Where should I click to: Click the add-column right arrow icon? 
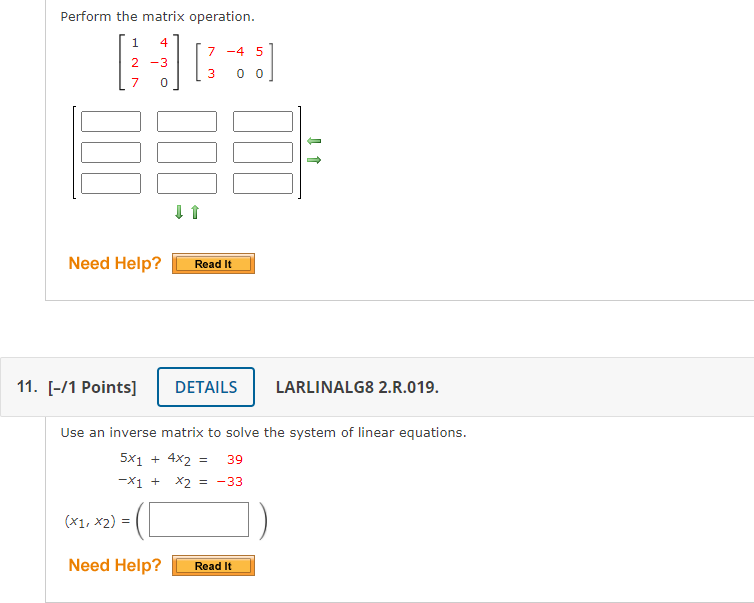[x=314, y=160]
